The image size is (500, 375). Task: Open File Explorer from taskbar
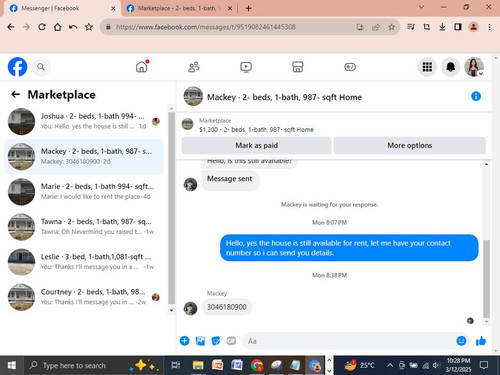click(x=198, y=366)
